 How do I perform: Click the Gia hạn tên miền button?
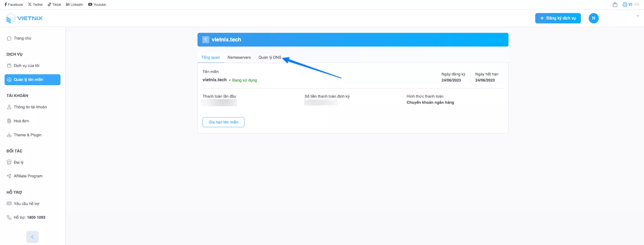pos(223,122)
